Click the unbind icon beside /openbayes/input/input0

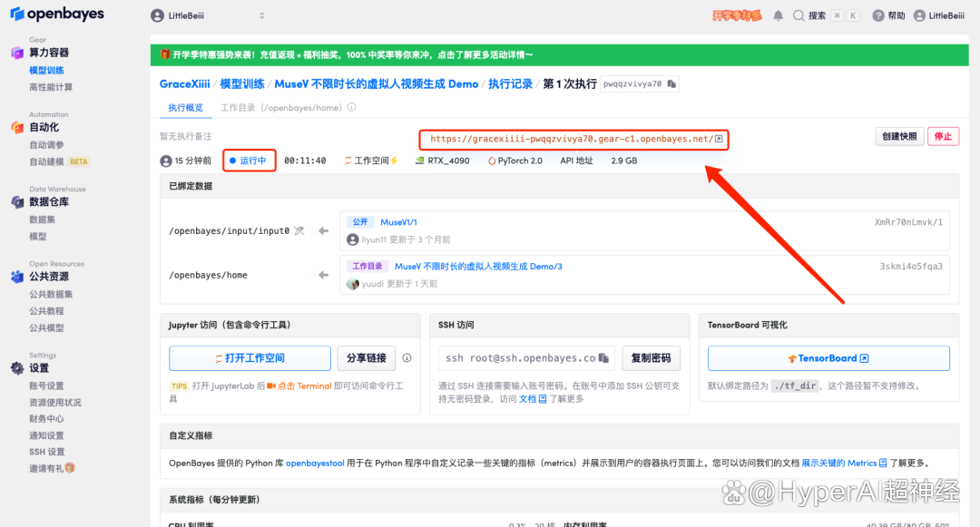click(x=299, y=231)
